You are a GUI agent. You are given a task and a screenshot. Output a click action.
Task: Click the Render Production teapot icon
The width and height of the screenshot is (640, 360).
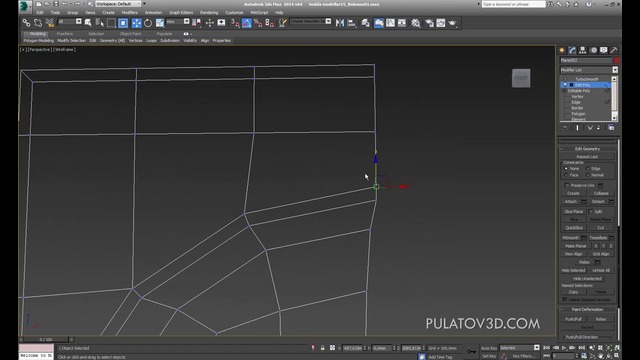click(452, 23)
